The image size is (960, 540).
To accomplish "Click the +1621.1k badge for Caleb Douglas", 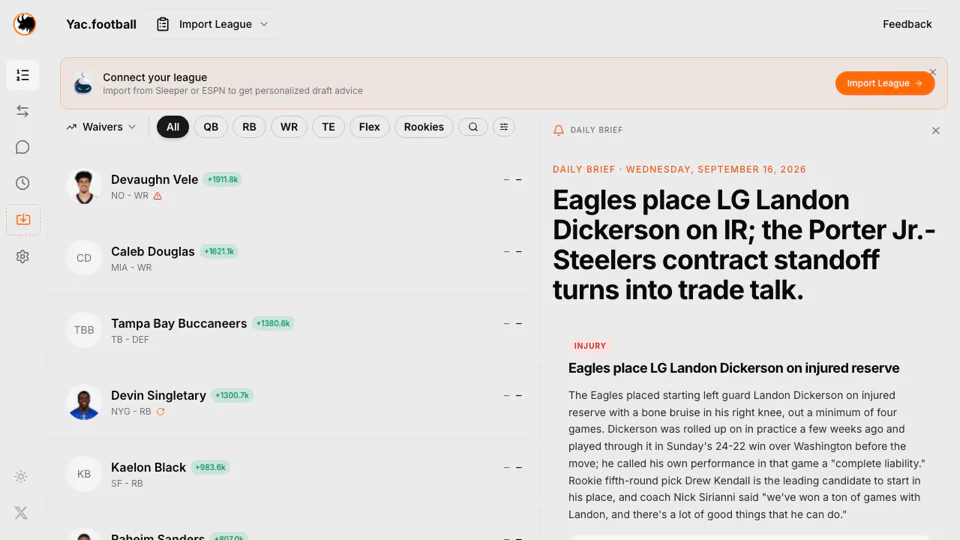I will (x=219, y=251).
